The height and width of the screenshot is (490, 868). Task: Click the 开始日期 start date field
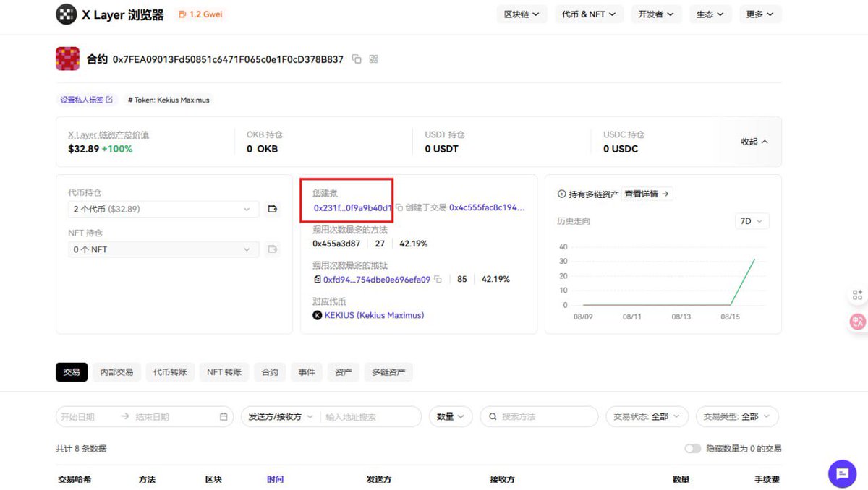click(x=78, y=417)
